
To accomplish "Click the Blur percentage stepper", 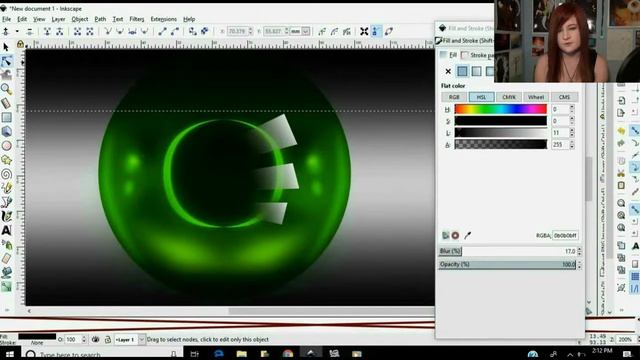I will (x=580, y=251).
